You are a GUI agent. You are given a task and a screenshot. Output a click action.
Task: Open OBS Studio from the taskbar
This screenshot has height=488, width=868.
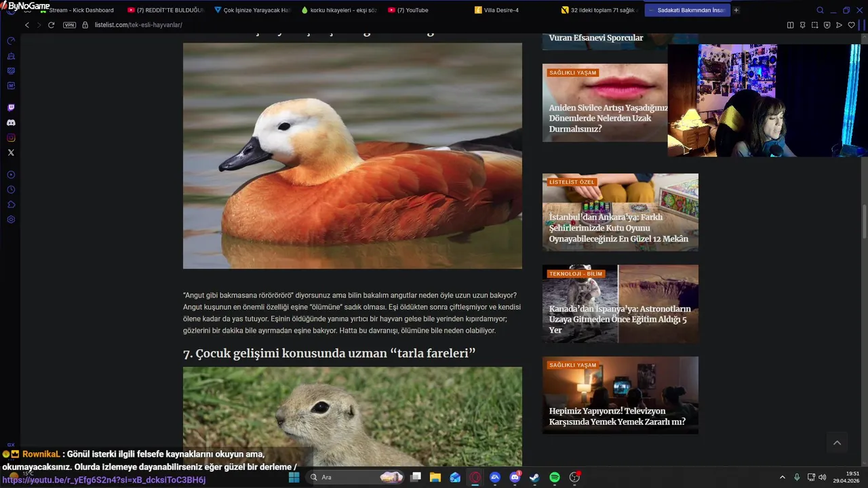[574, 477]
